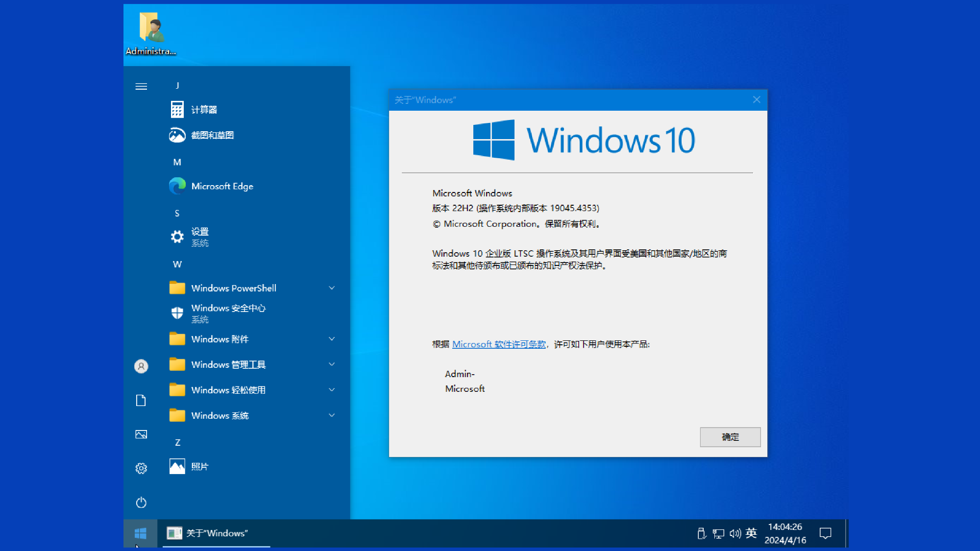
Task: Open Microsoft Edge from the Start menu
Action: [x=222, y=186]
